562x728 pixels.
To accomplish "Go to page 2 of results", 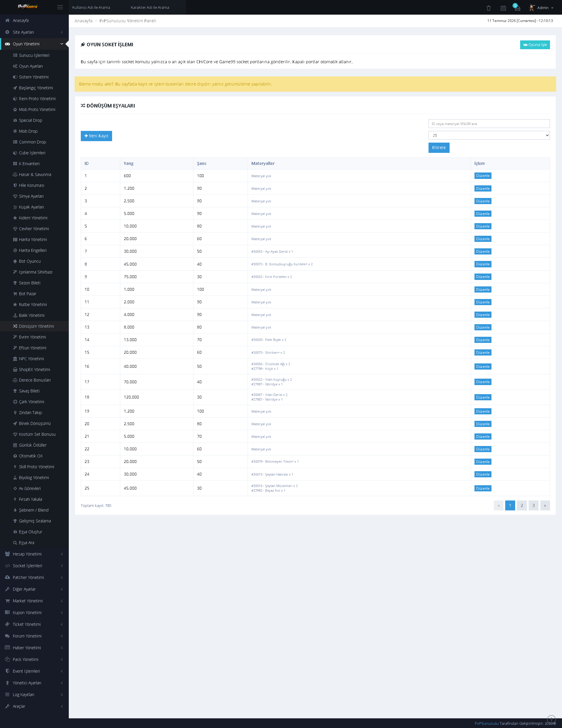I will click(521, 505).
